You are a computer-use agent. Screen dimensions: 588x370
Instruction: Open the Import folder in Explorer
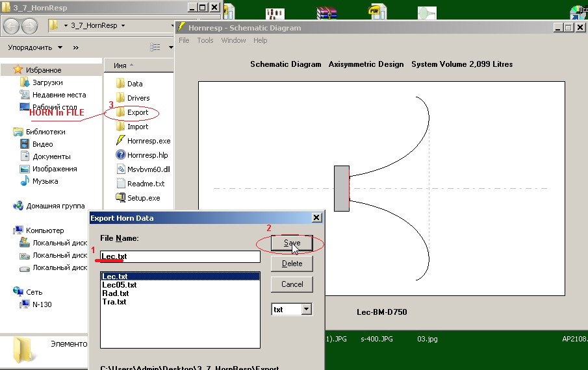tap(133, 127)
